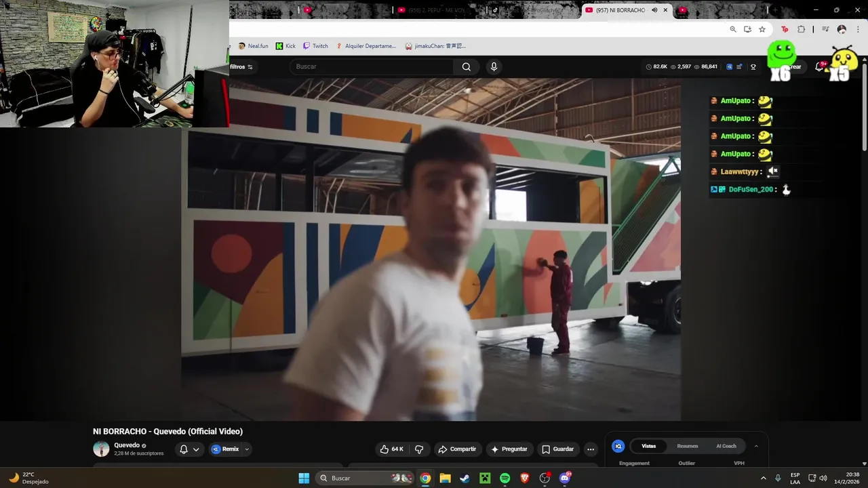Open File Explorer from the taskbar
The width and height of the screenshot is (868, 488).
445,478
